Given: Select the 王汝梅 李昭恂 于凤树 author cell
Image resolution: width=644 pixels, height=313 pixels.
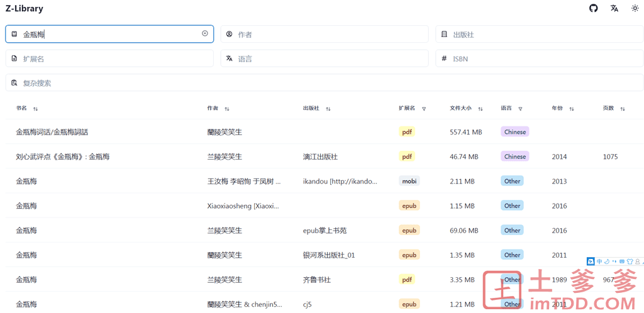Looking at the screenshot, I should (244, 181).
